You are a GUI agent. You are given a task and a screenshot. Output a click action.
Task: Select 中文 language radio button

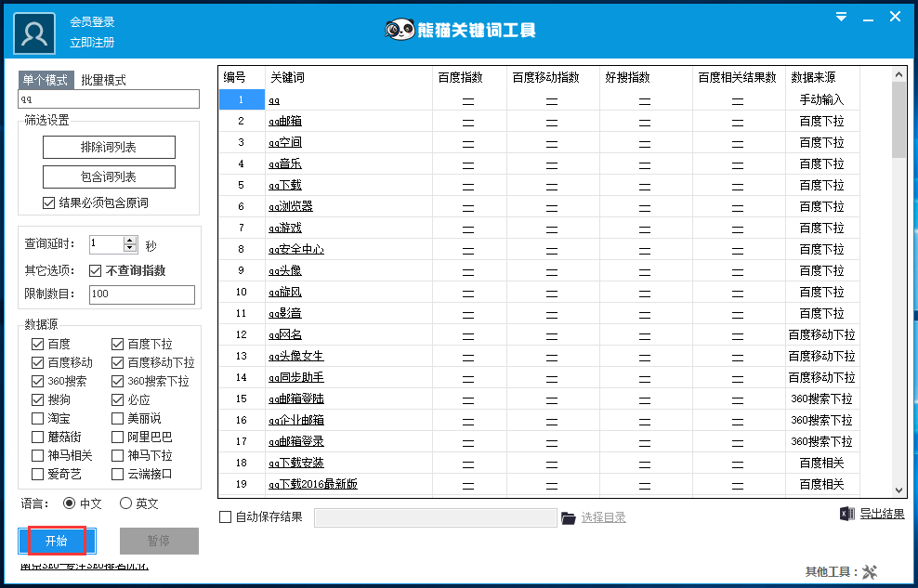(x=70, y=503)
